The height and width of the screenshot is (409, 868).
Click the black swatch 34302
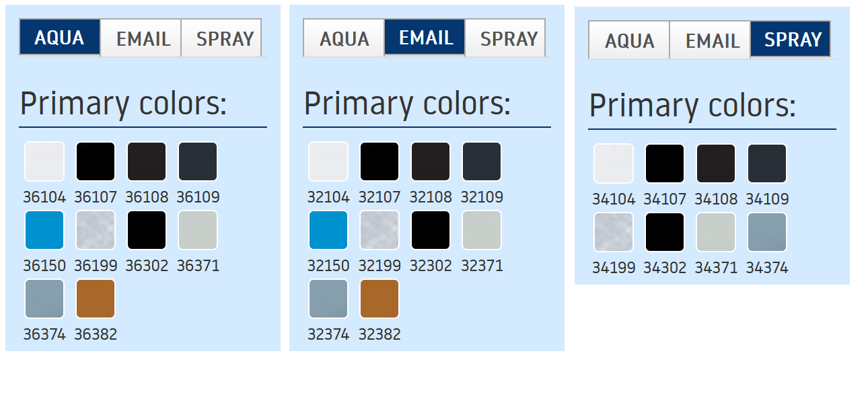click(665, 232)
